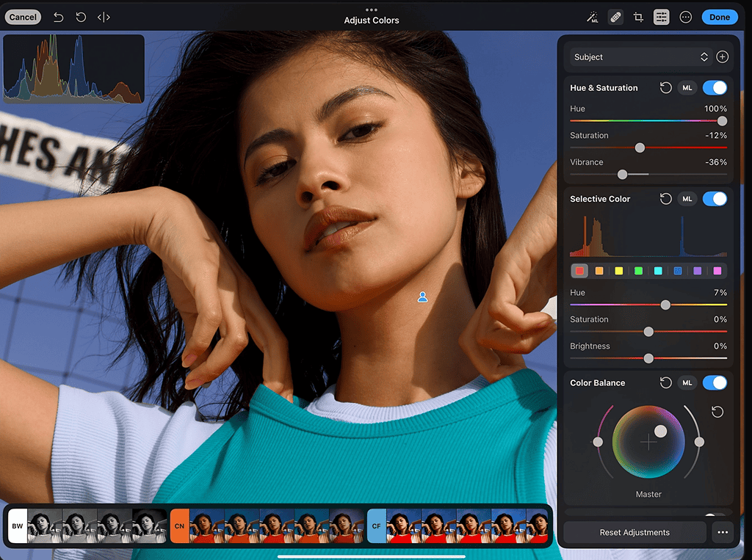The image size is (752, 560).
Task: Select the yellow color swatch
Action: coord(618,271)
